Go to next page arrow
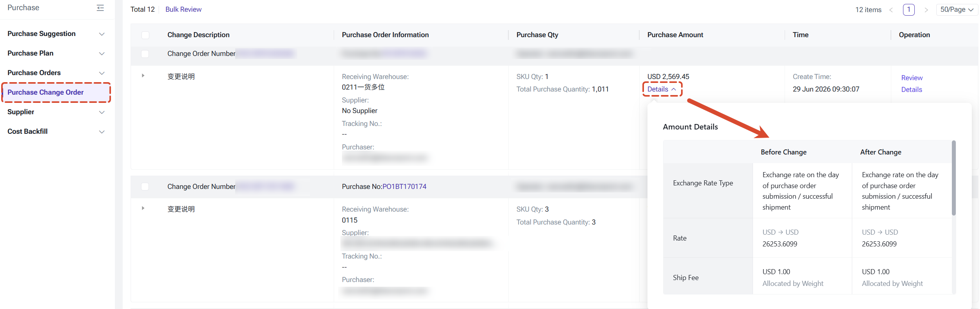The height and width of the screenshot is (309, 980). click(x=926, y=10)
